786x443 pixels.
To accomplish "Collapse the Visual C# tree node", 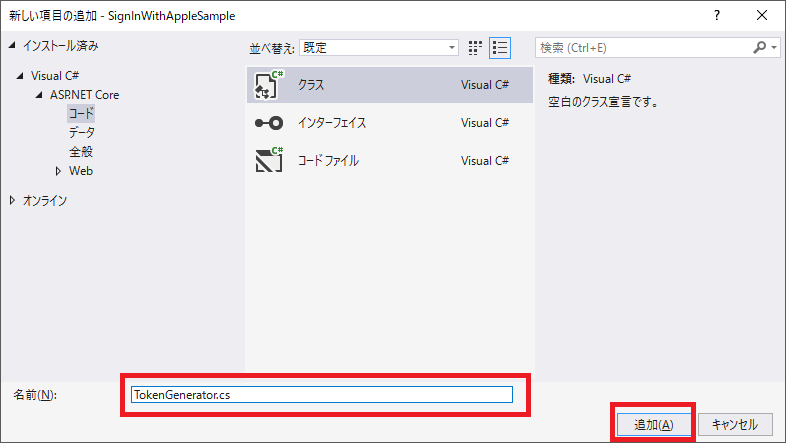I will click(x=20, y=76).
